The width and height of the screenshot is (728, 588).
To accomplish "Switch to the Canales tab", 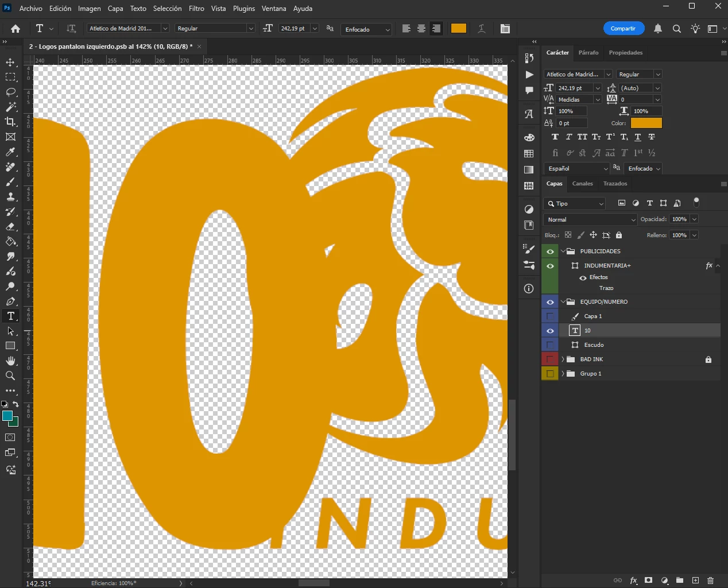I will click(x=582, y=184).
